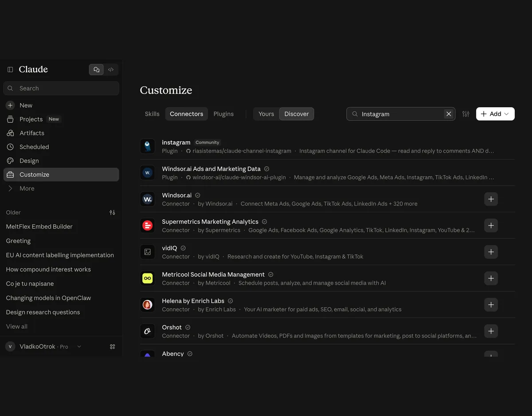Open the VladkoOtrok account menu
532x416 pixels.
pos(43,346)
